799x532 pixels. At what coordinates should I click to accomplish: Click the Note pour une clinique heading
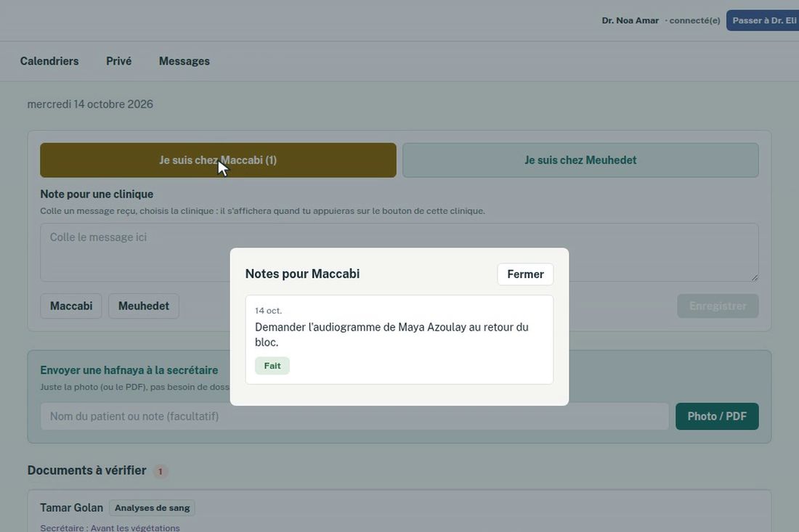[97, 194]
